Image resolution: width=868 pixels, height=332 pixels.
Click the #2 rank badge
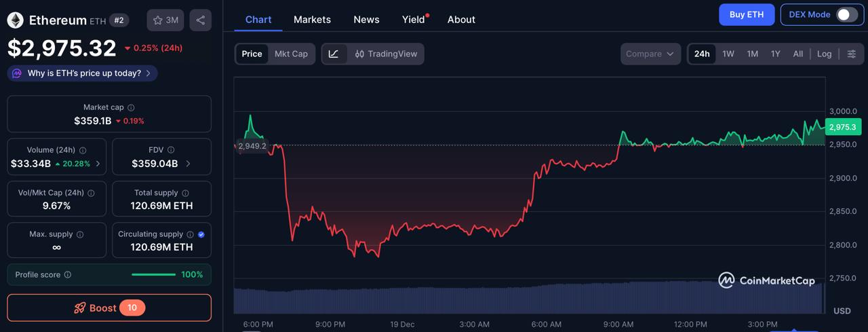119,20
